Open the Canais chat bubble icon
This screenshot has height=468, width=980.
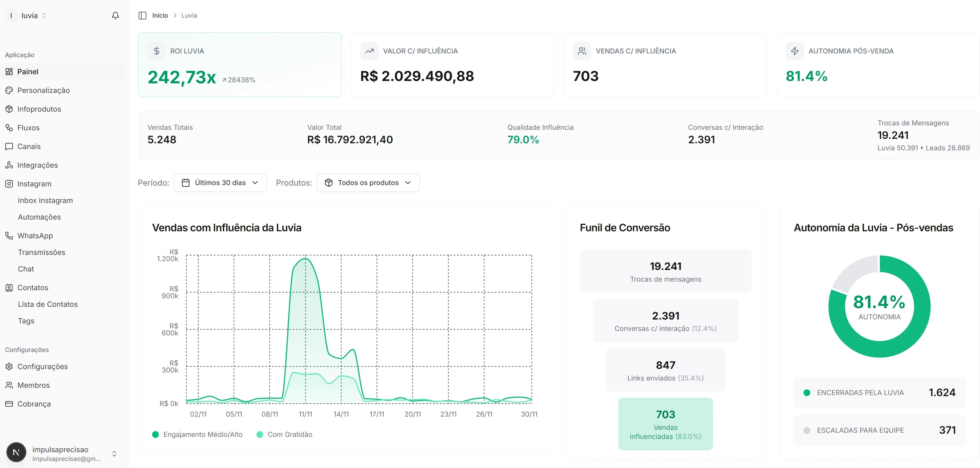(x=10, y=146)
